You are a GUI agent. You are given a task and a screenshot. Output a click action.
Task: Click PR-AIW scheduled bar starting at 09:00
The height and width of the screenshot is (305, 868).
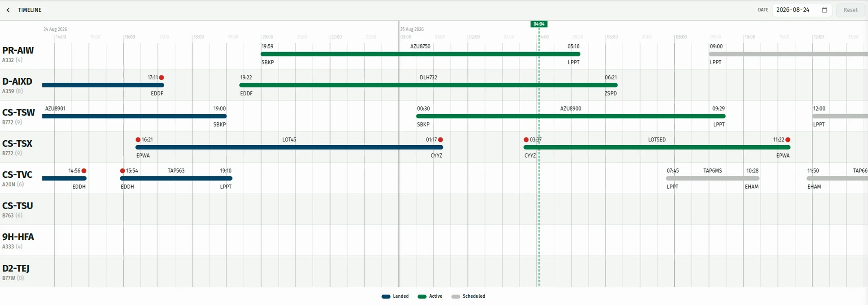pyautogui.click(x=788, y=54)
